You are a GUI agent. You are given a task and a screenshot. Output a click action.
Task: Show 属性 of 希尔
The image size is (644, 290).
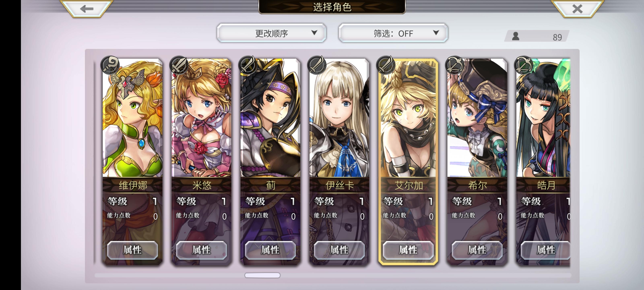[477, 250]
